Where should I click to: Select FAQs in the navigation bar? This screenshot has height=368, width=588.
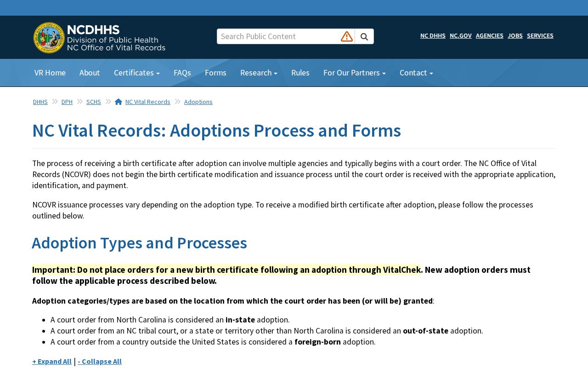pos(182,73)
